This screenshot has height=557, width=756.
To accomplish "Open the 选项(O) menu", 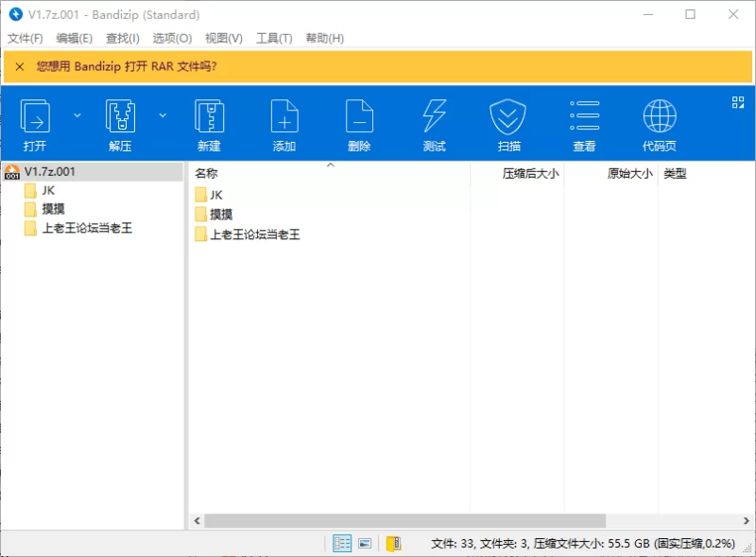I will point(172,38).
